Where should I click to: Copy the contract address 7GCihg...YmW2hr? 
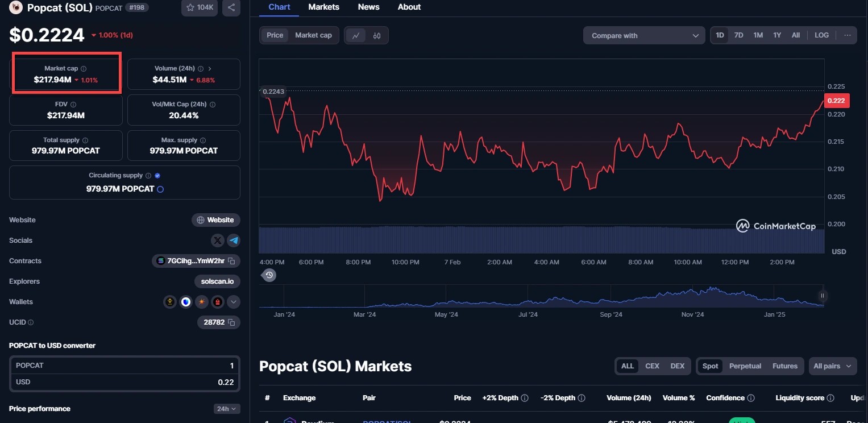[231, 261]
